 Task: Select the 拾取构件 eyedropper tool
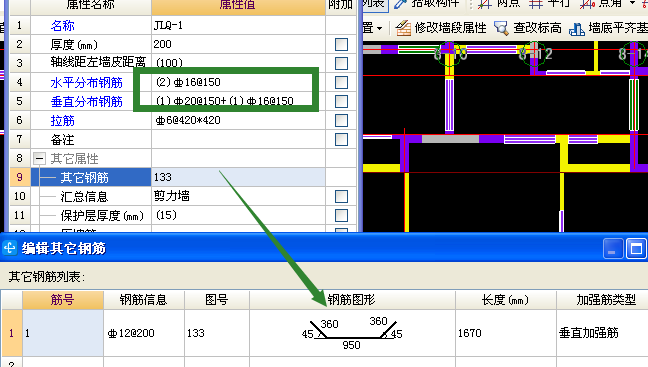coord(400,3)
